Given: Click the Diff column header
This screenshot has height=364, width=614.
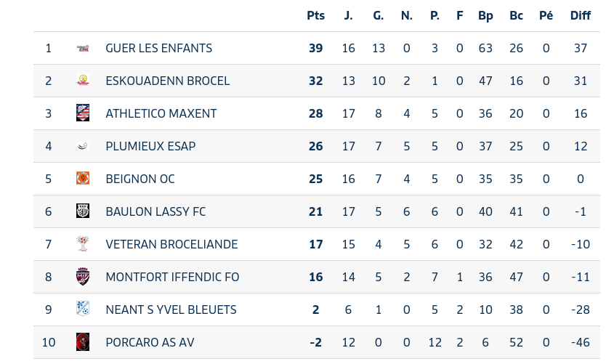Looking at the screenshot, I should 580,15.
